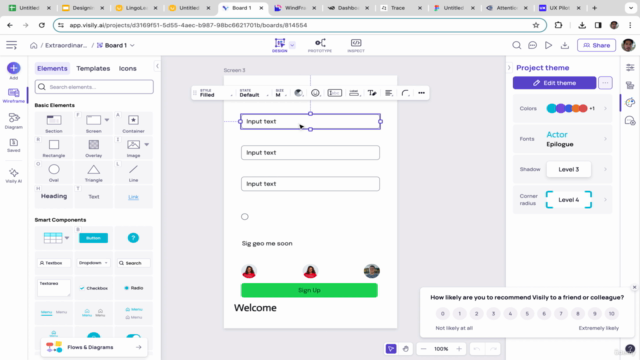The width and height of the screenshot is (640, 360).
Task: Add the Radio smart component
Action: pos(133,288)
